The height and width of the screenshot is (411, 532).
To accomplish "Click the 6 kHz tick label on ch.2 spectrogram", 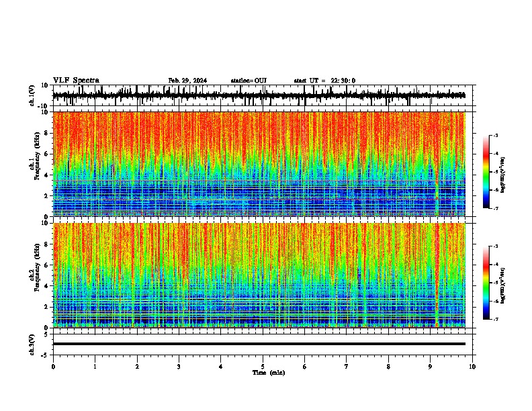I will pos(47,265).
